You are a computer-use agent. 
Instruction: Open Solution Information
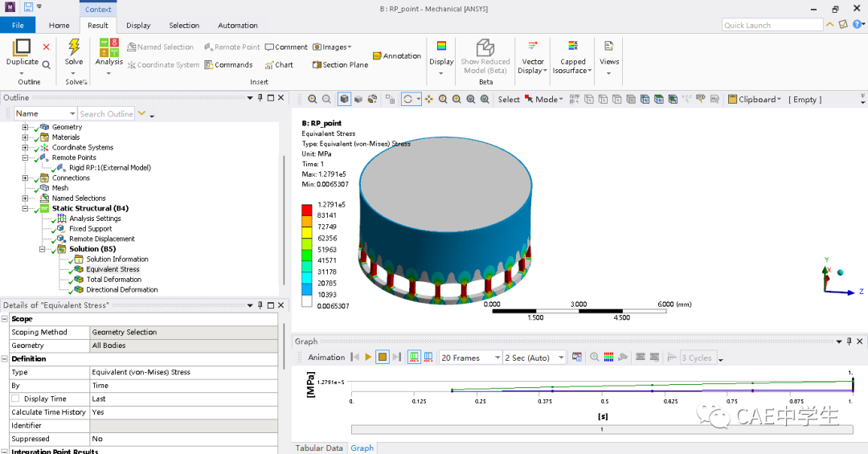[117, 259]
